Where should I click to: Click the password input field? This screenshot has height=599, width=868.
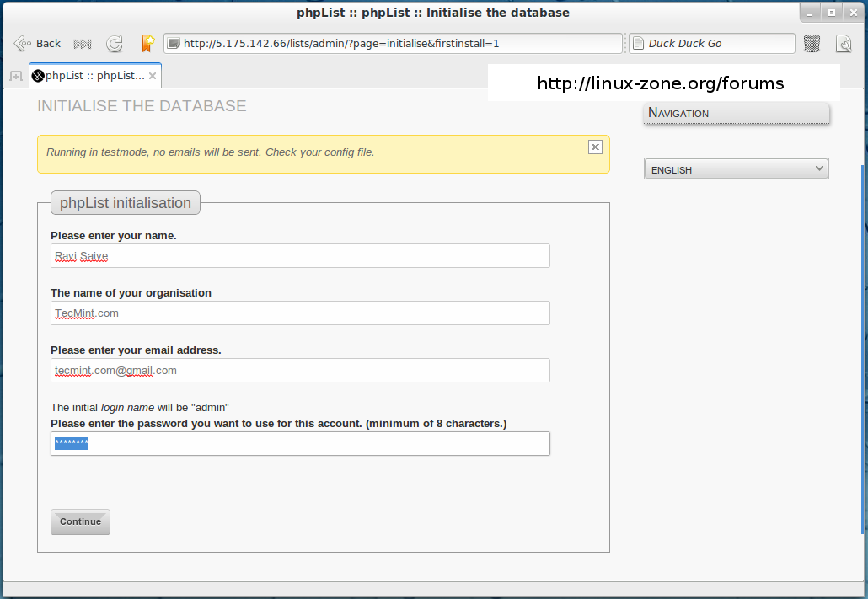click(x=300, y=444)
